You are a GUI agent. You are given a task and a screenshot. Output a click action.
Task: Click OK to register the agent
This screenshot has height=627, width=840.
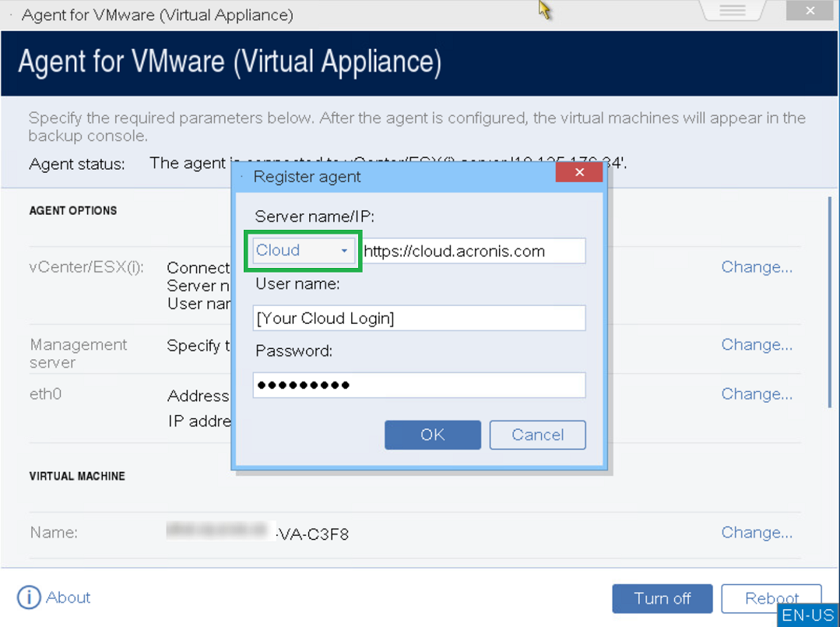tap(432, 435)
